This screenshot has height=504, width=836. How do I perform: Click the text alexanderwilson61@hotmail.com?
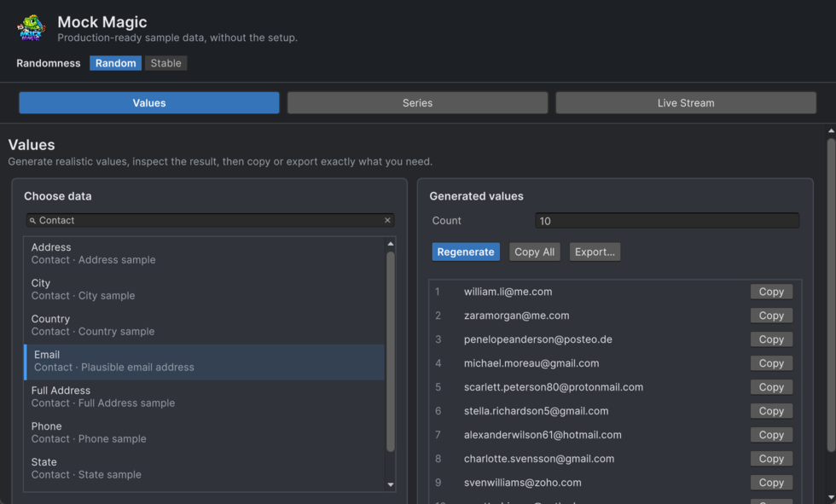pyautogui.click(x=543, y=435)
